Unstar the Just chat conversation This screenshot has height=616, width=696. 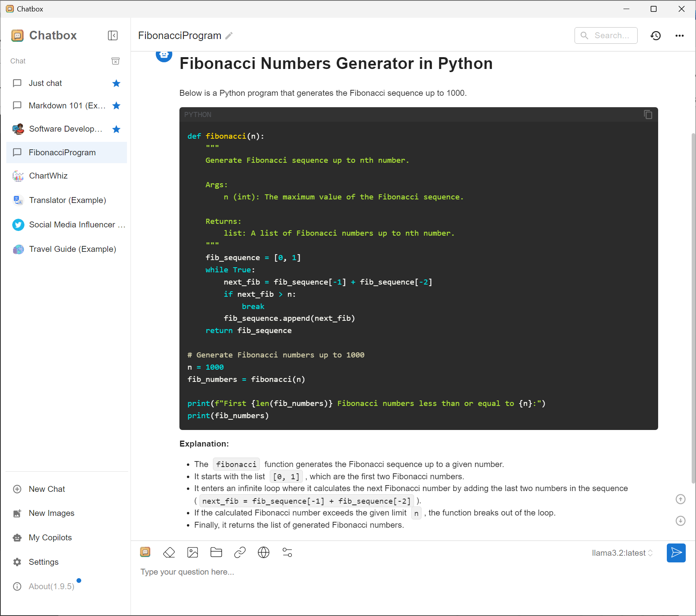116,83
